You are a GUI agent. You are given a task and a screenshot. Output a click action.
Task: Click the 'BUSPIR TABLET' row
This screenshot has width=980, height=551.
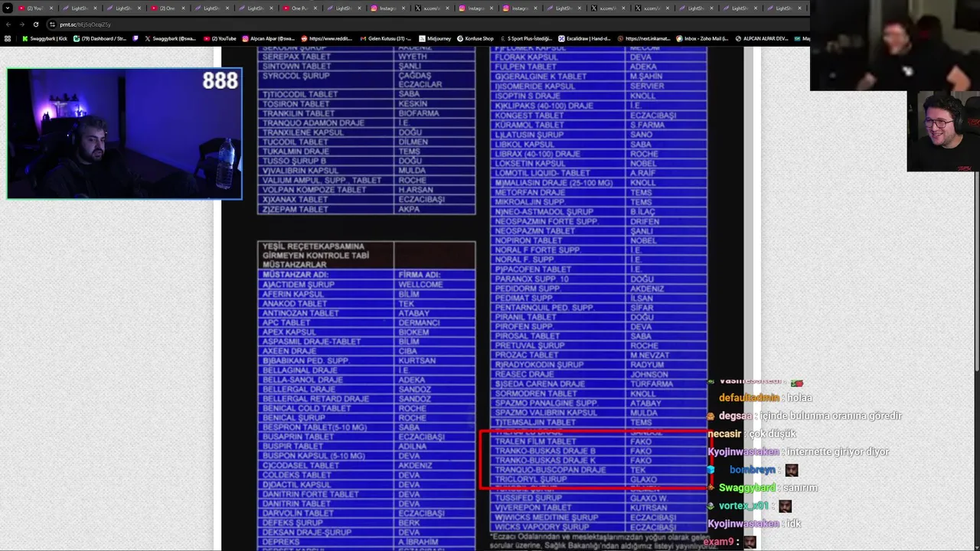point(366,445)
